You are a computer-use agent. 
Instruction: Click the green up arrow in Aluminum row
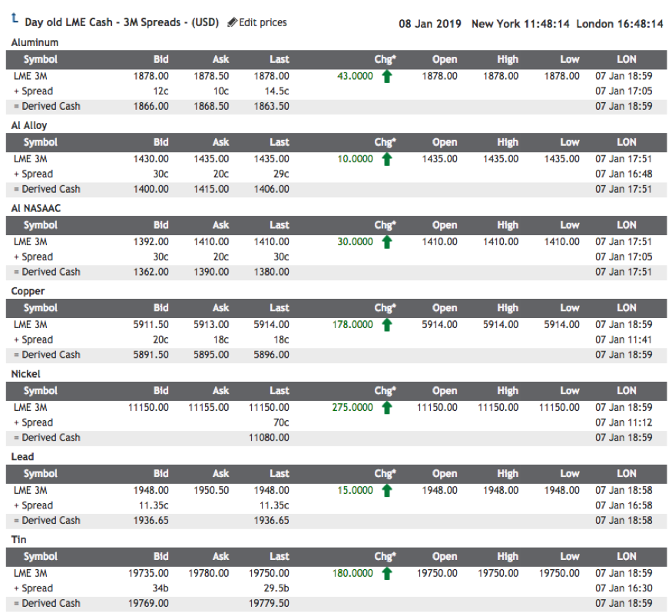click(386, 76)
